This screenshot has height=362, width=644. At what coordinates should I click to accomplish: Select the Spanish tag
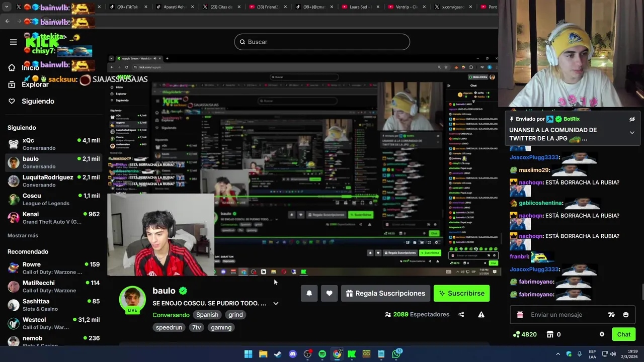(207, 315)
